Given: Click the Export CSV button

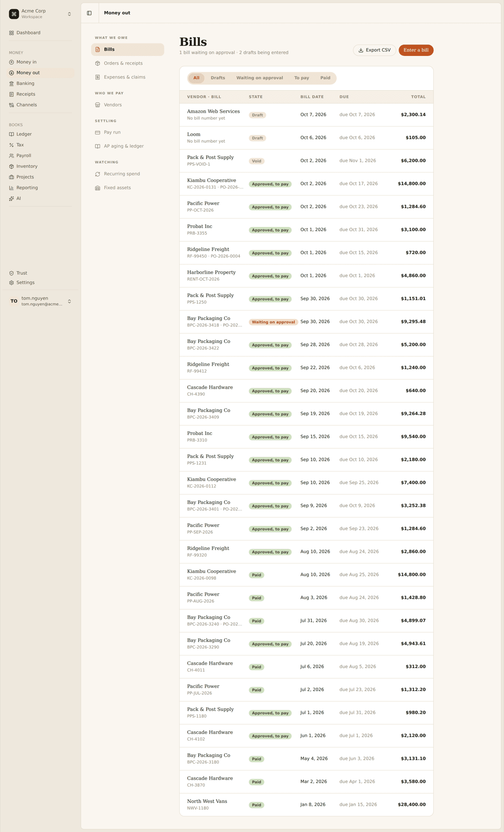Looking at the screenshot, I should [x=375, y=50].
